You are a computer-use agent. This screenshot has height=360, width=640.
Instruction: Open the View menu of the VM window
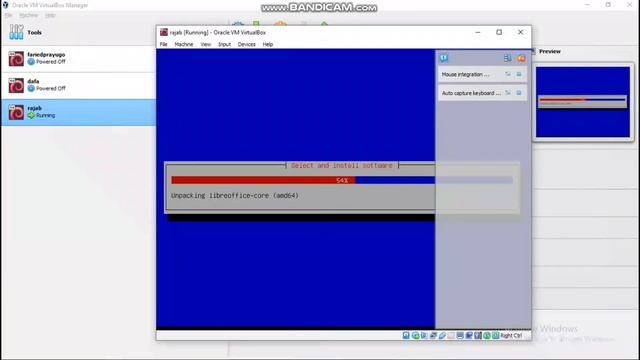[206, 44]
